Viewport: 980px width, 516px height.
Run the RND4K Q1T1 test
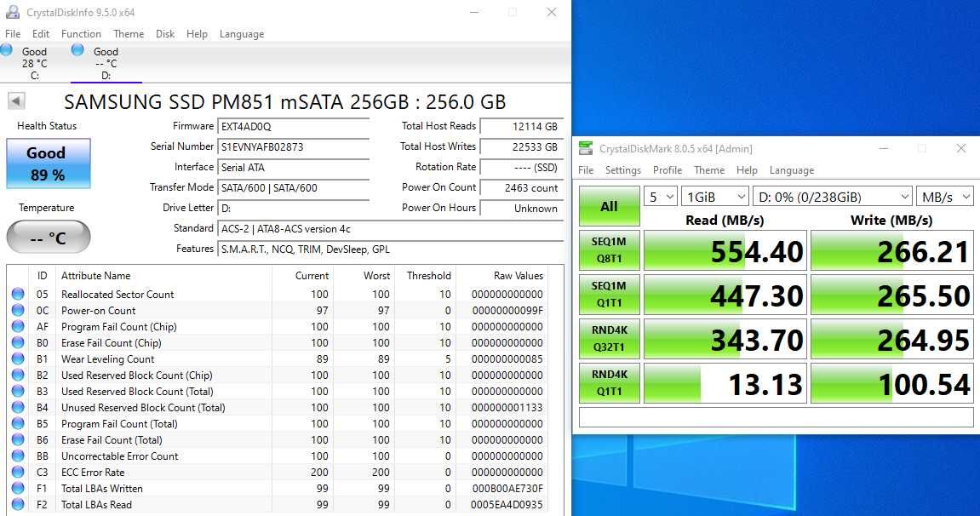[x=610, y=383]
